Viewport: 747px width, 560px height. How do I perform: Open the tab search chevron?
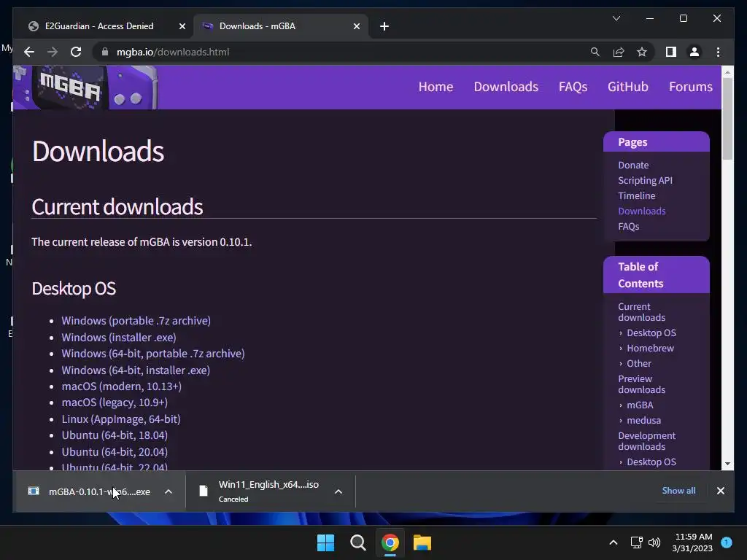point(616,18)
